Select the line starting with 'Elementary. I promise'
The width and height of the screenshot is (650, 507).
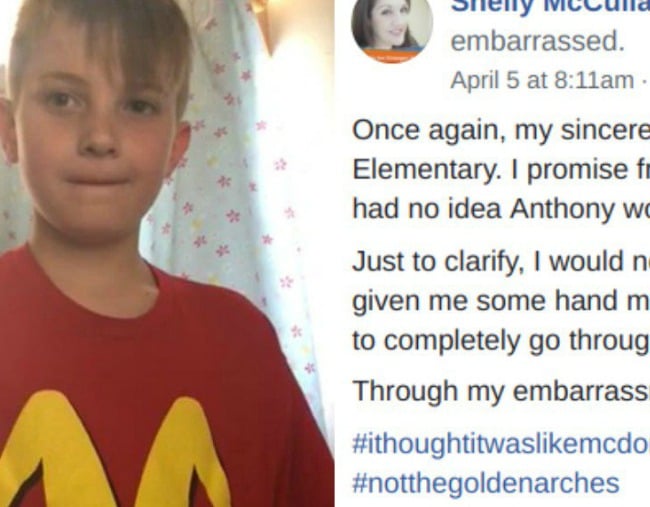[x=501, y=170]
